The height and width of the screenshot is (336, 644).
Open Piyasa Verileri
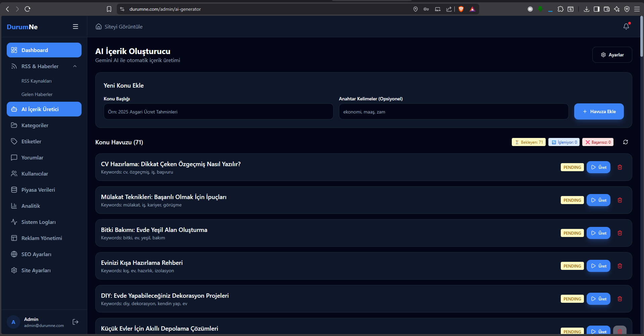click(x=44, y=190)
